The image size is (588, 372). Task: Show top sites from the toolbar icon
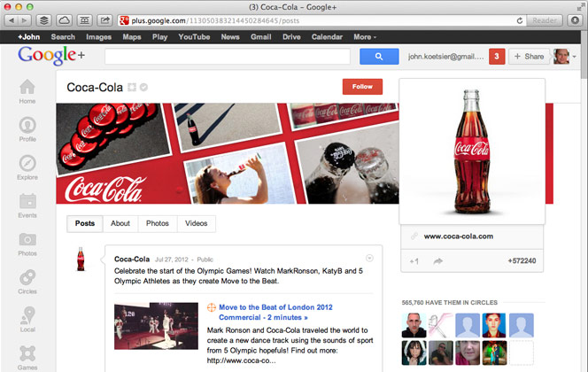[x=85, y=20]
